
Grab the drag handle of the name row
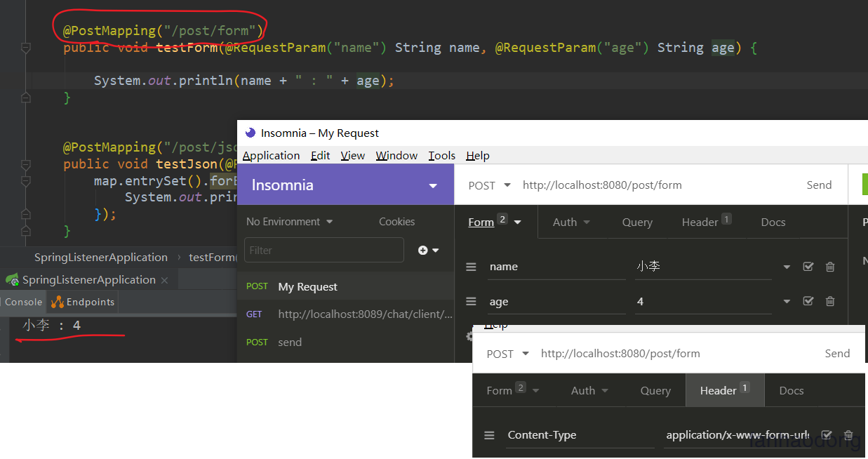pyautogui.click(x=472, y=267)
